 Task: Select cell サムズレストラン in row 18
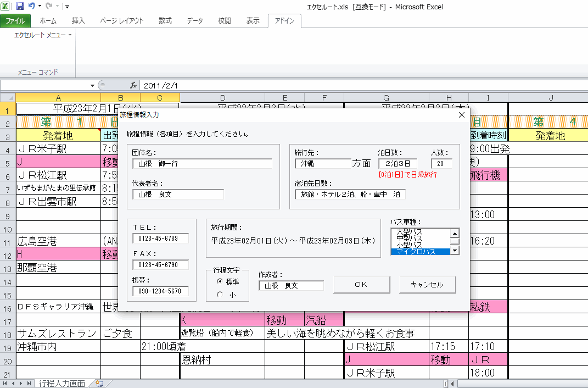click(x=58, y=333)
